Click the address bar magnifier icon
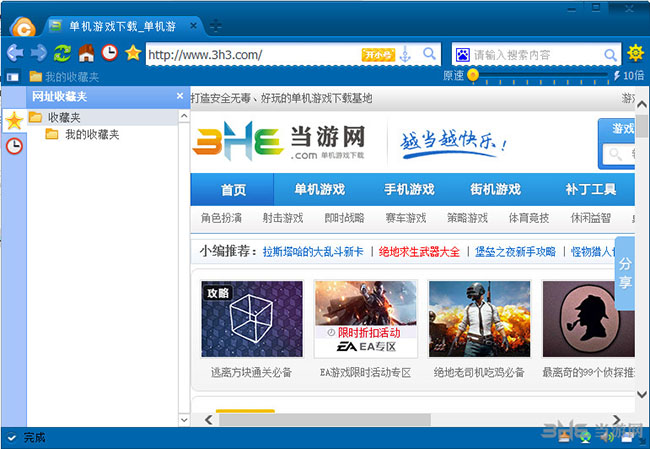This screenshot has height=449, width=650. click(x=429, y=53)
